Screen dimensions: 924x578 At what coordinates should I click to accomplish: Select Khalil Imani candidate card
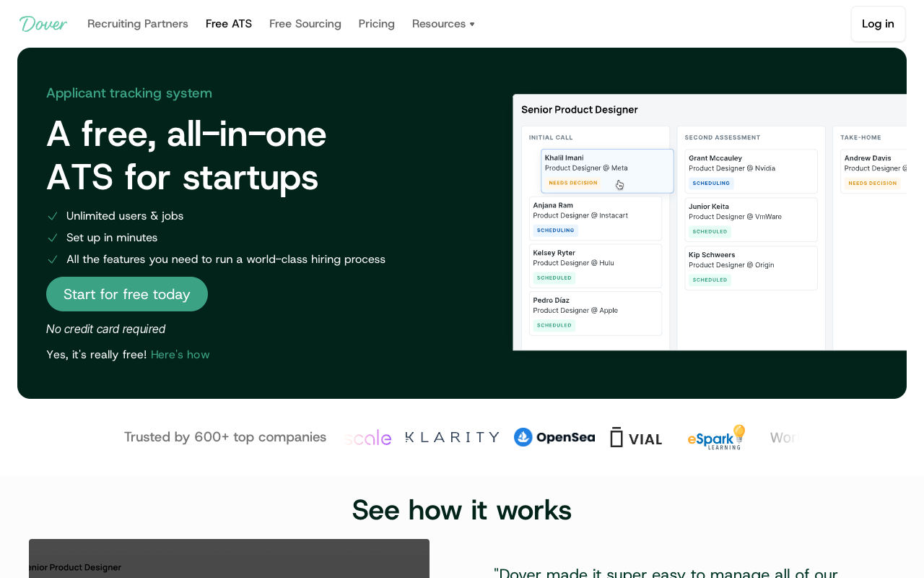pos(607,171)
